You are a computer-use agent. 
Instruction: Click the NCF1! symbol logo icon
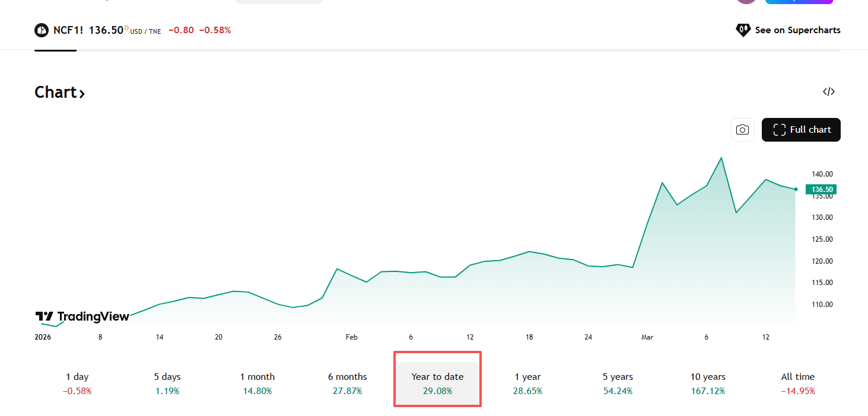[42, 30]
